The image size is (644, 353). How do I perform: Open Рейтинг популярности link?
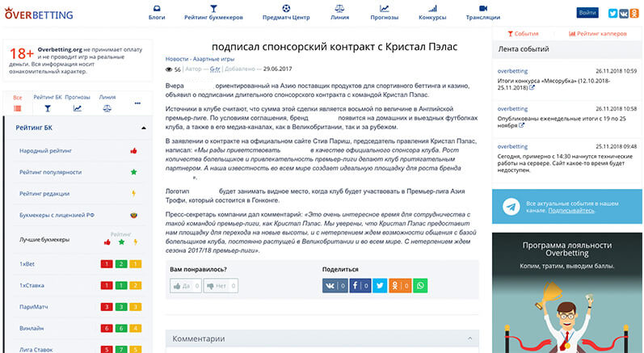51,172
